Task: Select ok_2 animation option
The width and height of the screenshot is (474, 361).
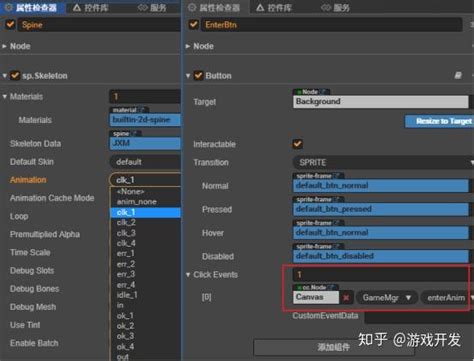Action: [146, 326]
